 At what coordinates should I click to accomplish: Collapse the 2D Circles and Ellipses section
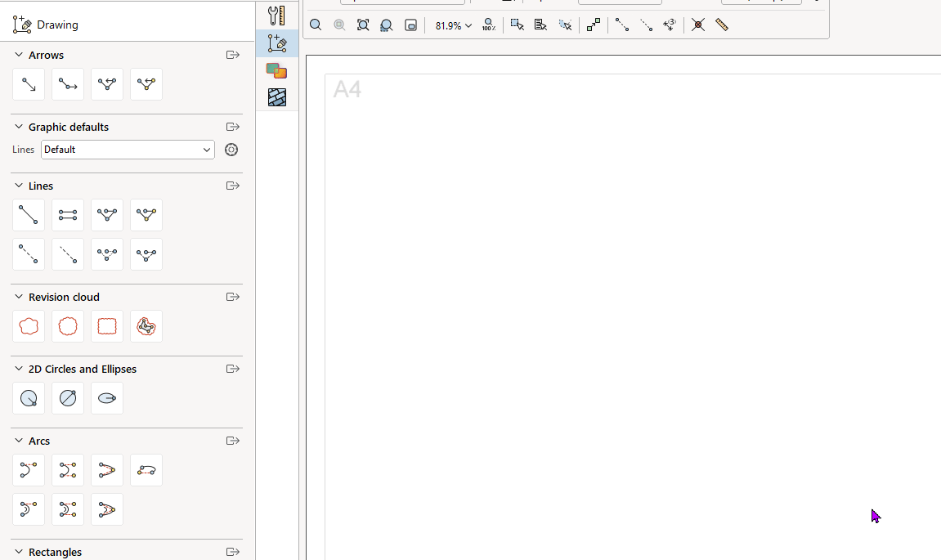tap(19, 369)
